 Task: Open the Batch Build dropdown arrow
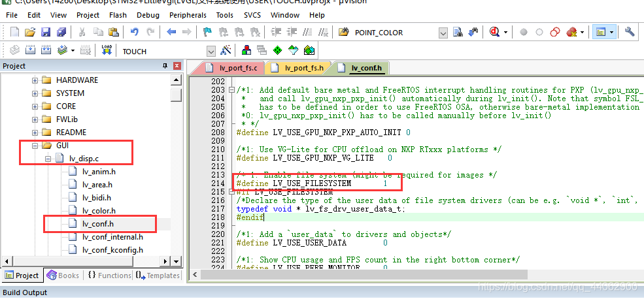(73, 50)
